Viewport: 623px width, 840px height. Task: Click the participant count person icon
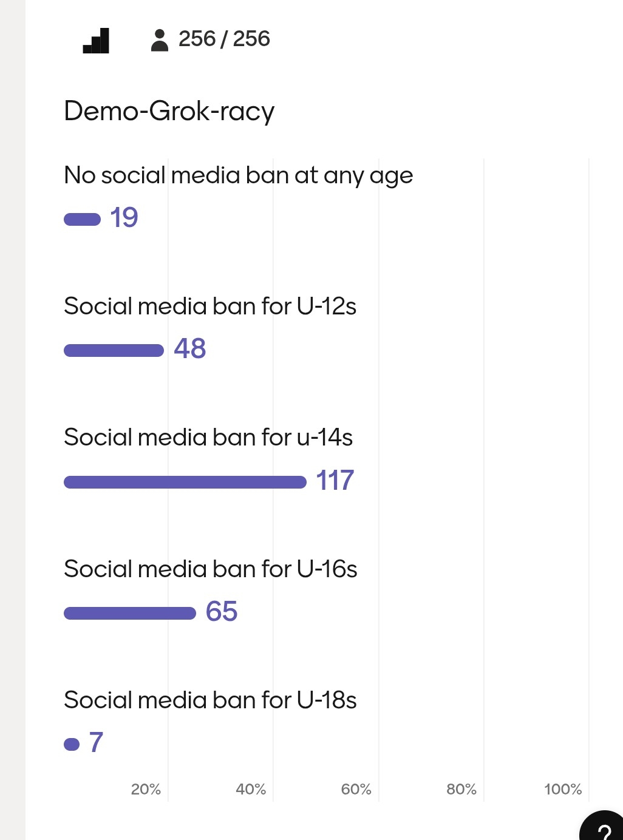click(x=159, y=40)
